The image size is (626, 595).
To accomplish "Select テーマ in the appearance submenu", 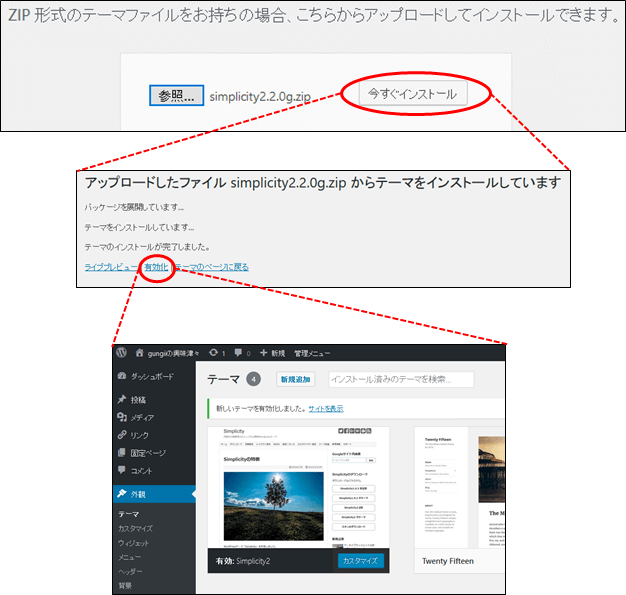I will tap(129, 514).
